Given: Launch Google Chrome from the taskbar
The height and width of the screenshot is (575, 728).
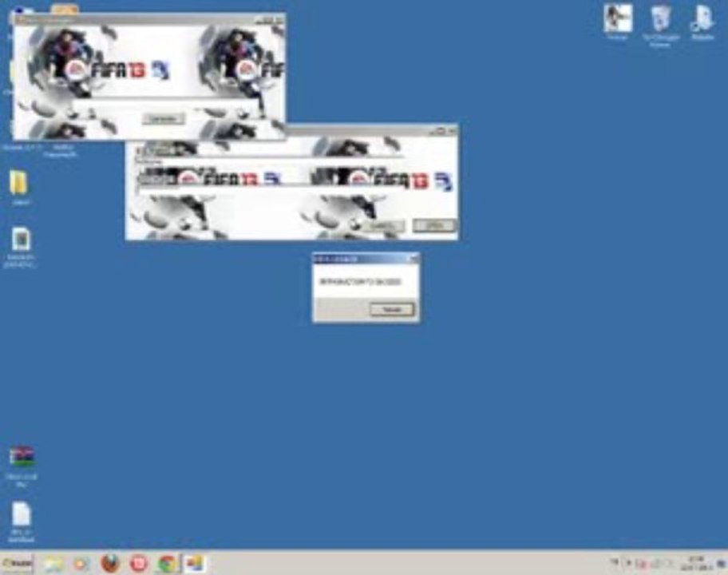Looking at the screenshot, I should pos(167,563).
